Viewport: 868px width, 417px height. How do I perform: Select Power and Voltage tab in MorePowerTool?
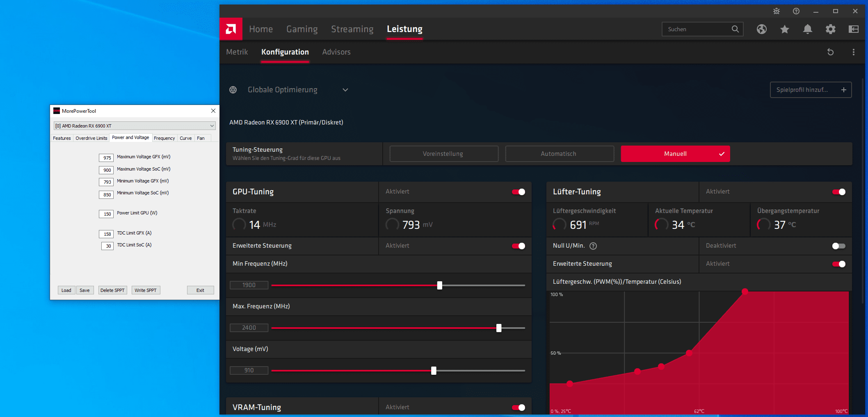130,137
